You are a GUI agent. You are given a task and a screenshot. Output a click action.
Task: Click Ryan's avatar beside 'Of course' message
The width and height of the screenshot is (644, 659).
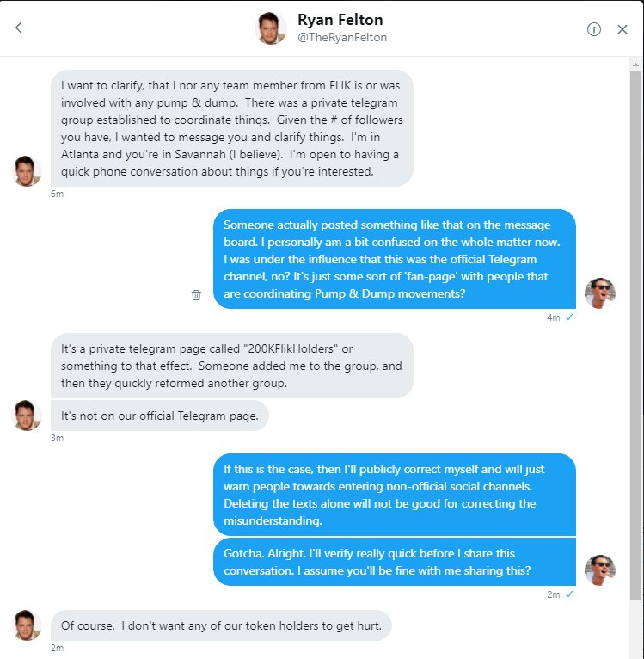[27, 625]
